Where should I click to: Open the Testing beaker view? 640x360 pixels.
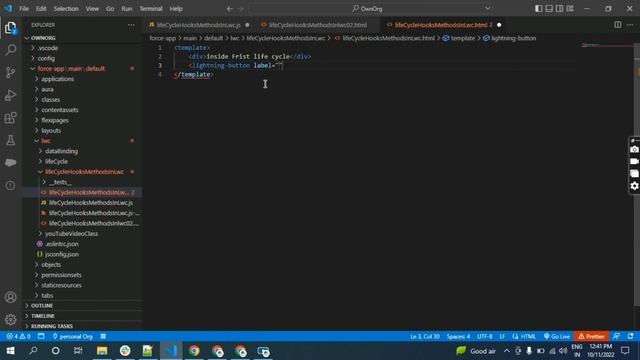11,140
